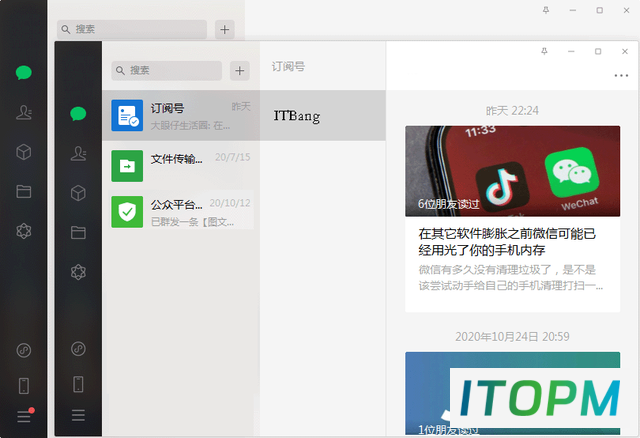The width and height of the screenshot is (640, 438).
Task: Open article summary 微信有多久没有清理垃圾了
Action: point(511,278)
